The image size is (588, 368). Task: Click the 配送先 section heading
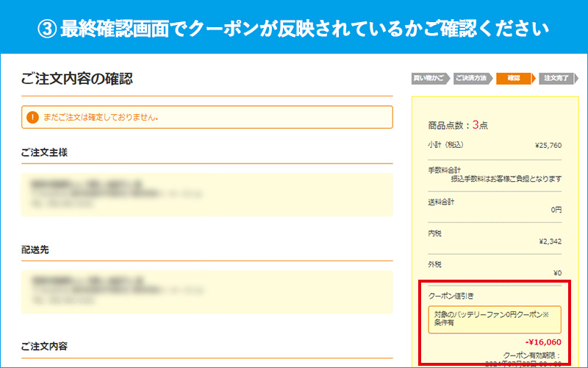35,250
